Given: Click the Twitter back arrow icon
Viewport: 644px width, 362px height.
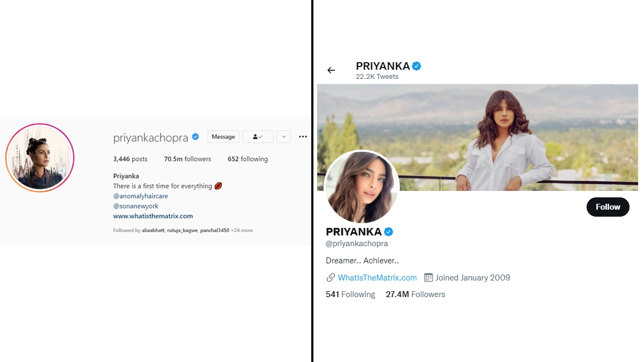Looking at the screenshot, I should [331, 70].
